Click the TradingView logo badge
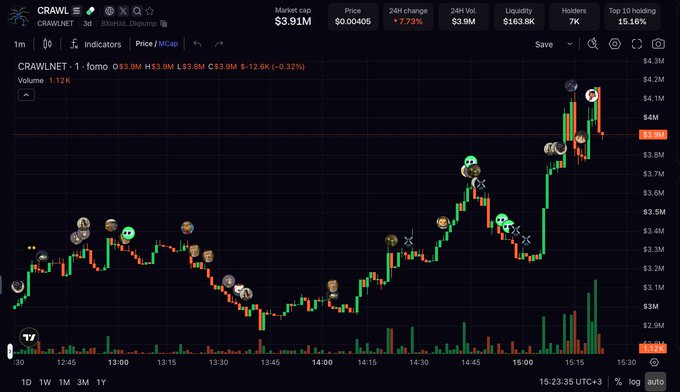The image size is (680, 392). [x=29, y=337]
